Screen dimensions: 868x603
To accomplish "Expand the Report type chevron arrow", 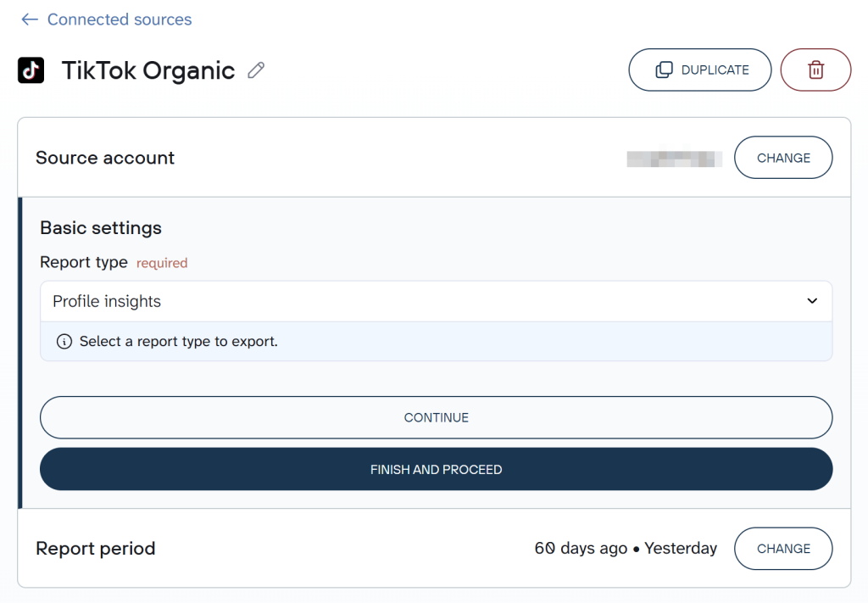I will pyautogui.click(x=811, y=301).
